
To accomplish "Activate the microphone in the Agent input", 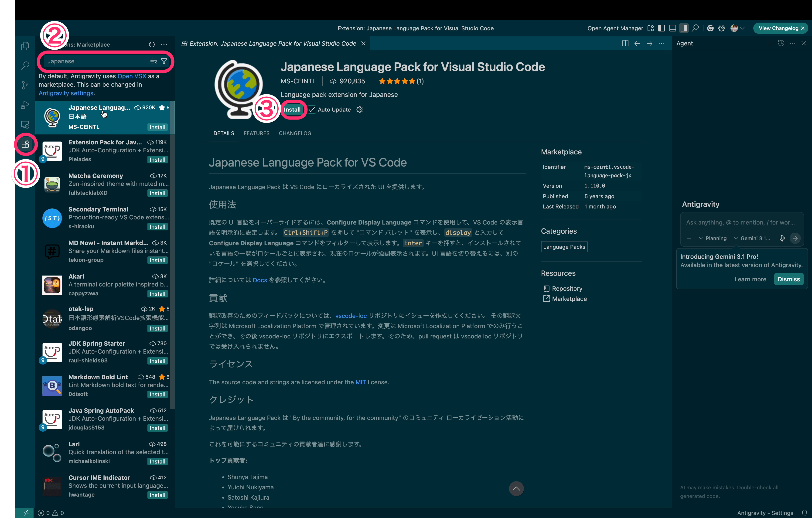I will click(782, 239).
